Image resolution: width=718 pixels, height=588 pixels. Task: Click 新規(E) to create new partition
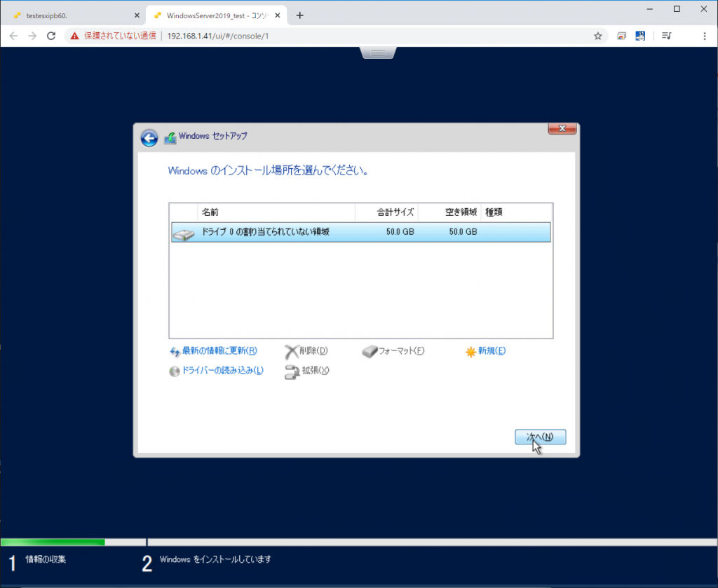click(492, 351)
